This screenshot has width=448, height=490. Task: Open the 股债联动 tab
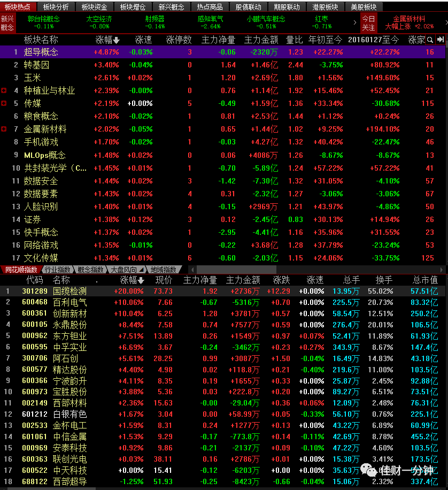248,7
